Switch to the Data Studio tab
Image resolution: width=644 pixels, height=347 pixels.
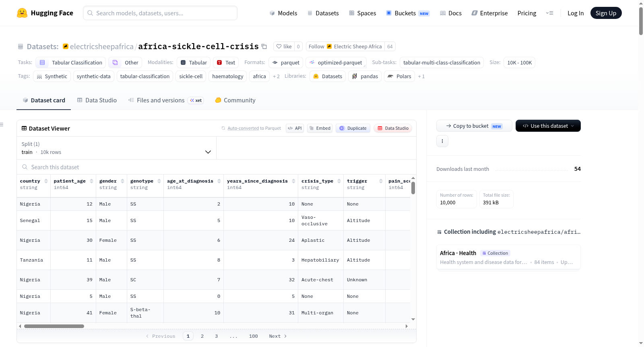pyautogui.click(x=97, y=100)
